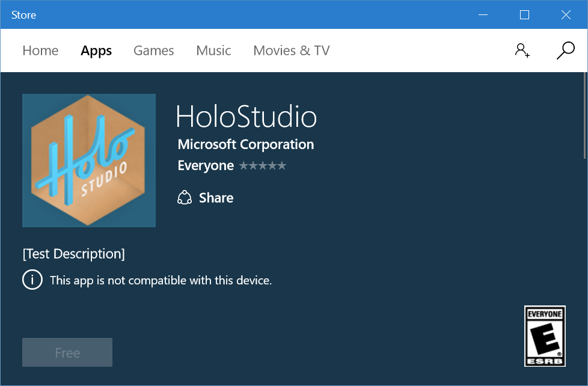Click the vertical scrollbar thumb
Screen dimensions: 588x386
pyautogui.click(x=586, y=115)
